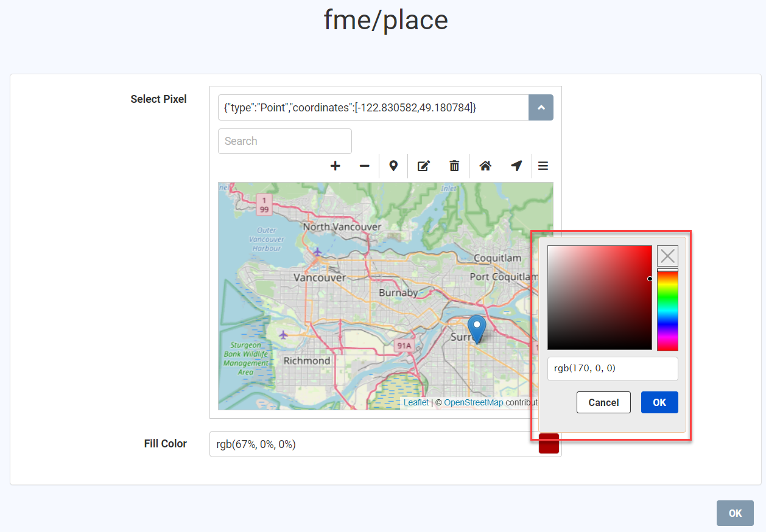Zoom in on the map with the plus icon

pos(335,166)
